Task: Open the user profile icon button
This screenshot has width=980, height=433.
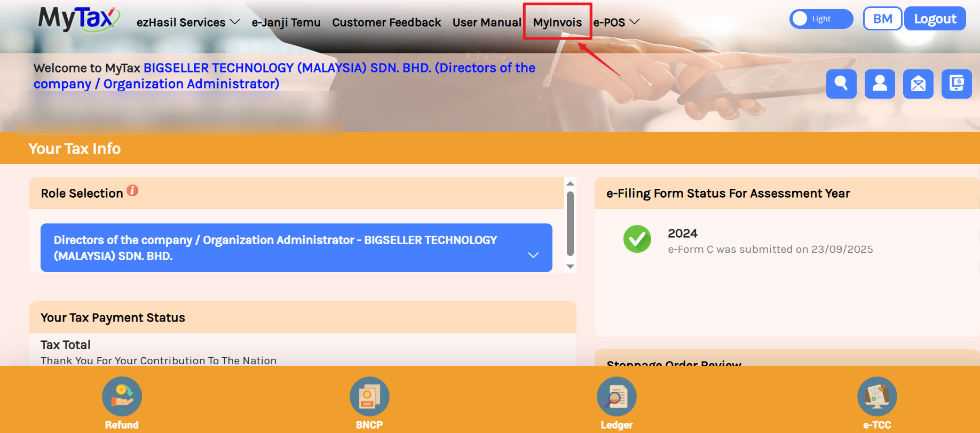Action: tap(880, 84)
